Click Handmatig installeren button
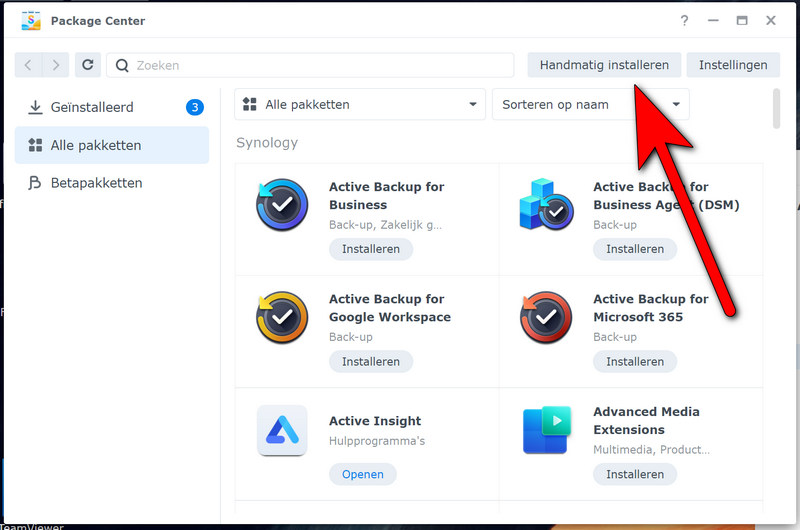 [604, 65]
